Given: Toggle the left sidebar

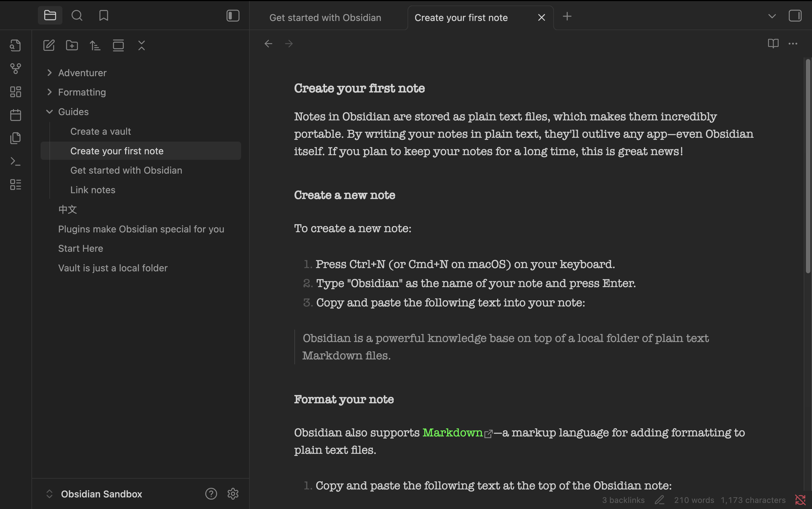Looking at the screenshot, I should [x=233, y=15].
